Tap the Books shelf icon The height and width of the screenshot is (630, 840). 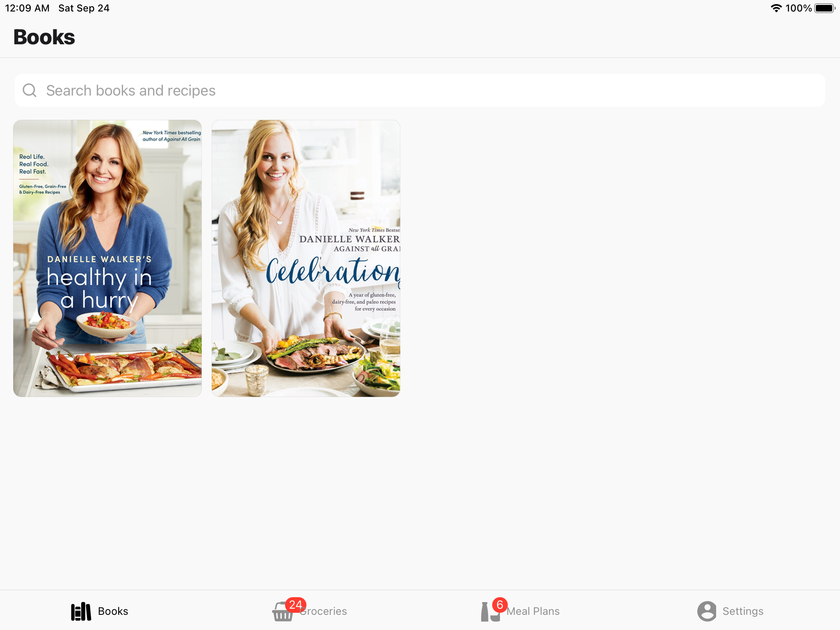click(81, 612)
